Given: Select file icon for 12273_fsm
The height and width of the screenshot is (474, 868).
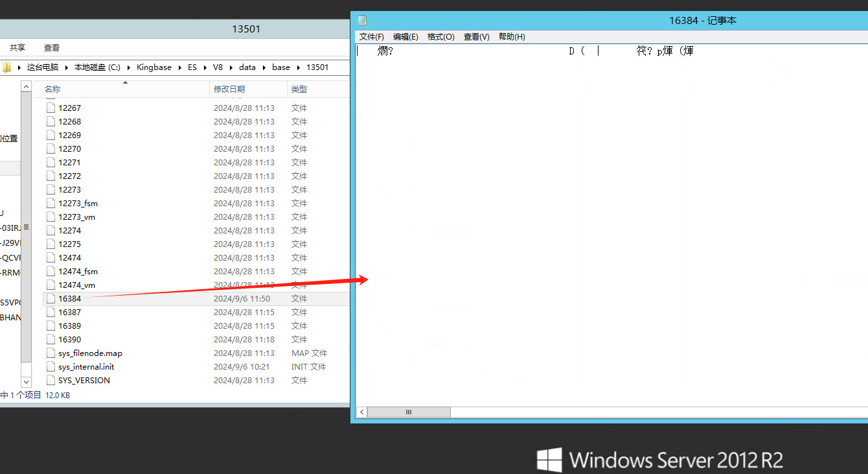Looking at the screenshot, I should pyautogui.click(x=51, y=203).
